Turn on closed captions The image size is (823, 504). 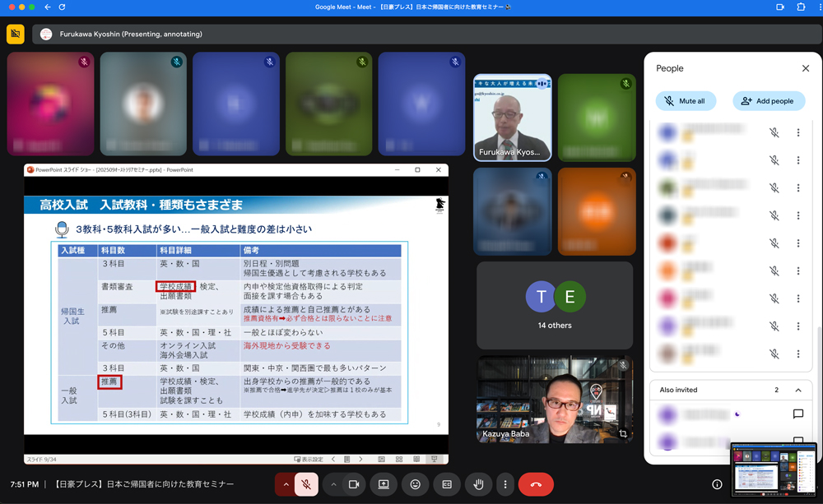[447, 484]
